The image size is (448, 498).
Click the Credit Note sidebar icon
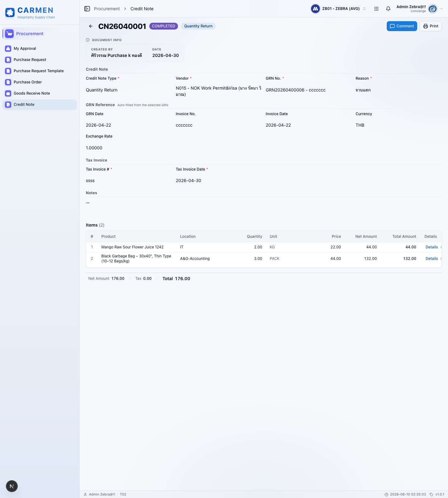pos(8,105)
